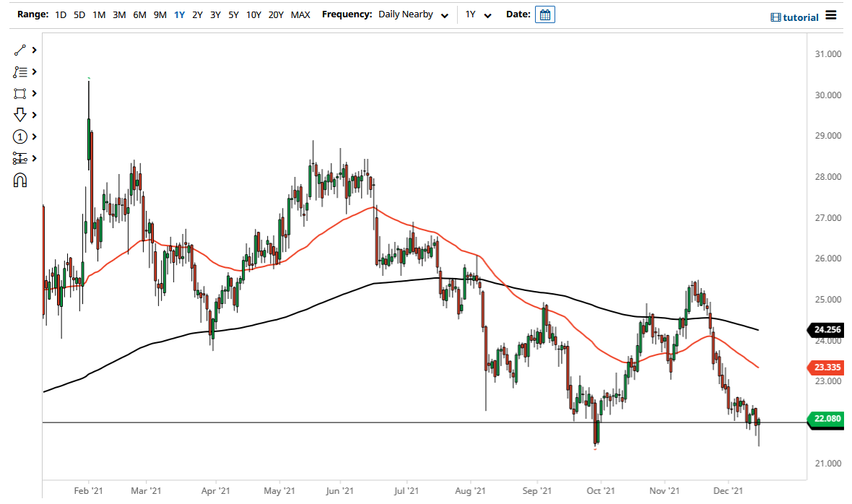Select the active 1Y range
Screen dimensions: 852x504
pyautogui.click(x=179, y=14)
